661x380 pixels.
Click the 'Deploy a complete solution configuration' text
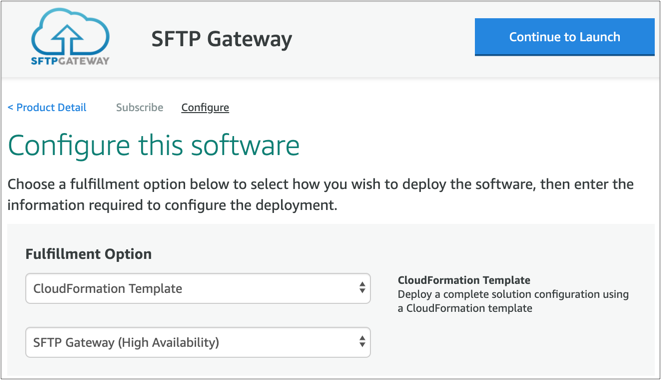513,301
